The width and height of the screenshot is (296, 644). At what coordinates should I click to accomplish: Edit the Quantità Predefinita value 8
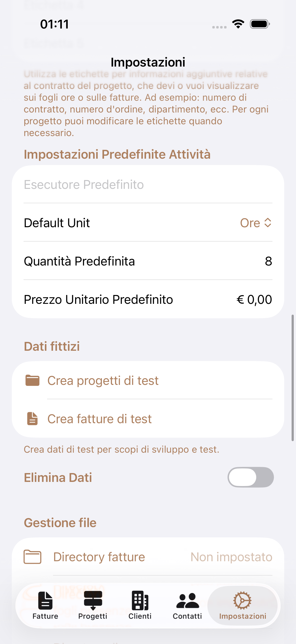(268, 261)
